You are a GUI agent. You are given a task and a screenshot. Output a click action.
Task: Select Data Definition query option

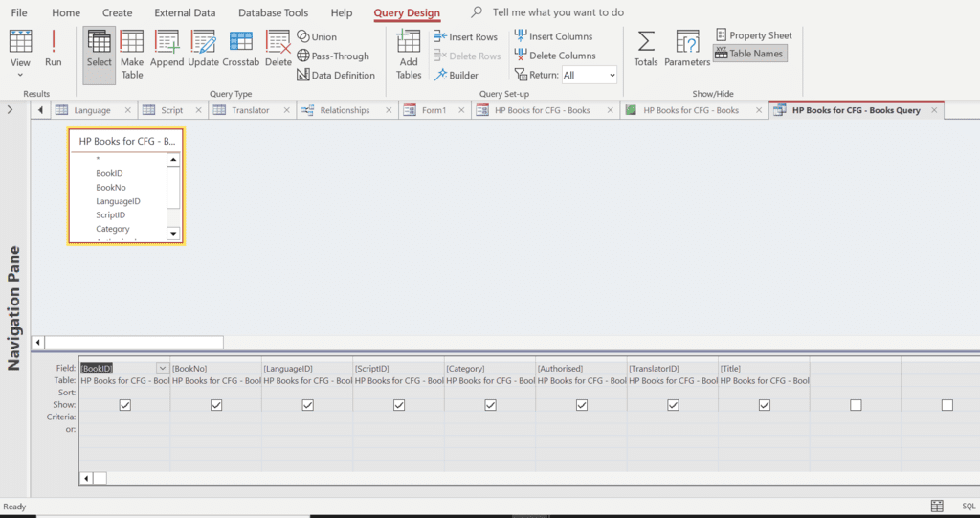coord(336,75)
